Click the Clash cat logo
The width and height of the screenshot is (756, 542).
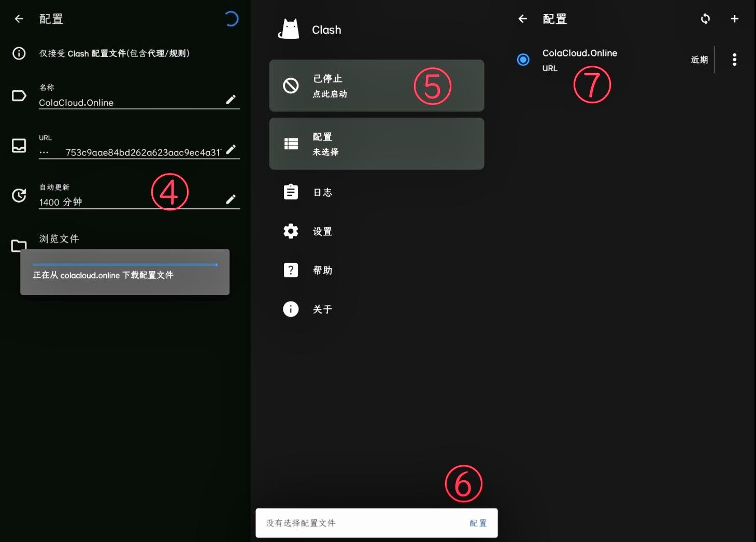289,30
